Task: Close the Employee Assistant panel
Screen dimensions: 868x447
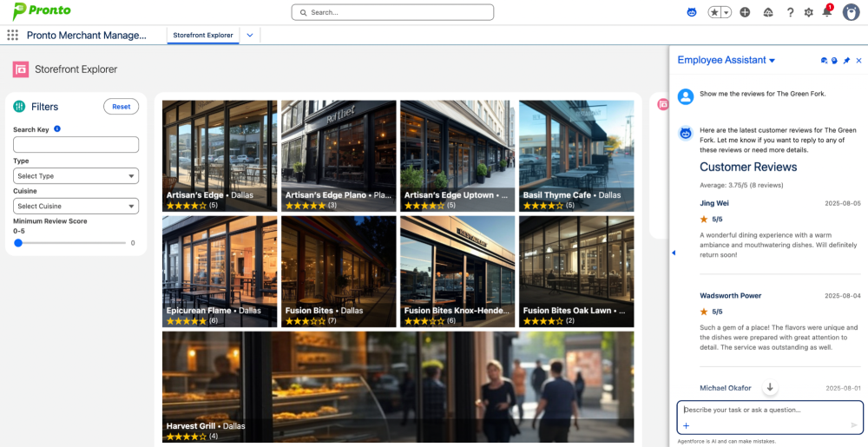Action: 859,60
